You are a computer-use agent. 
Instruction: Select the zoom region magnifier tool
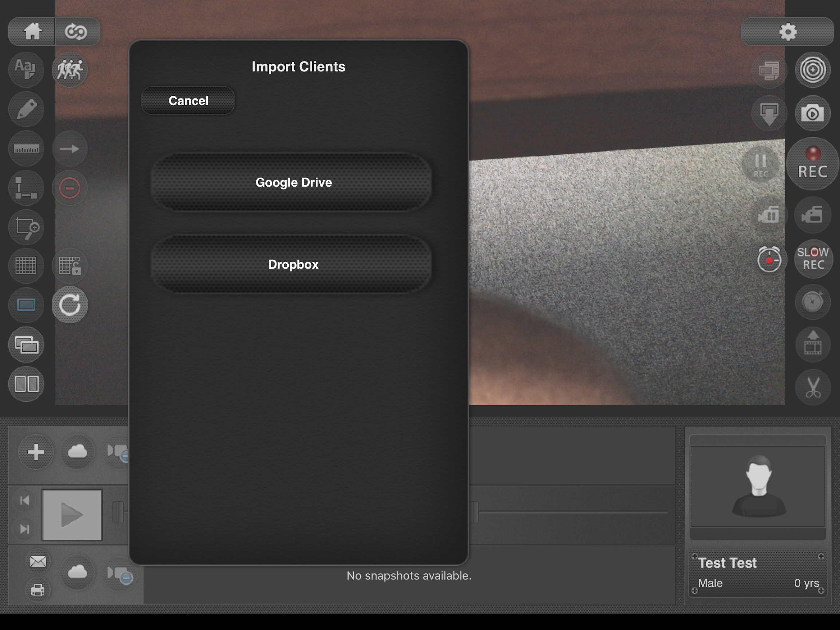tap(26, 227)
